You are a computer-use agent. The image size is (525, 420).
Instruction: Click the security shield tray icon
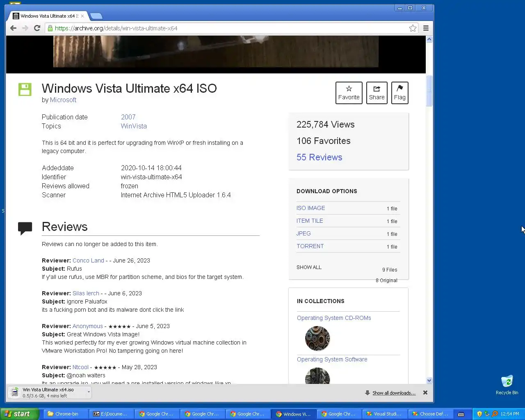point(479,414)
